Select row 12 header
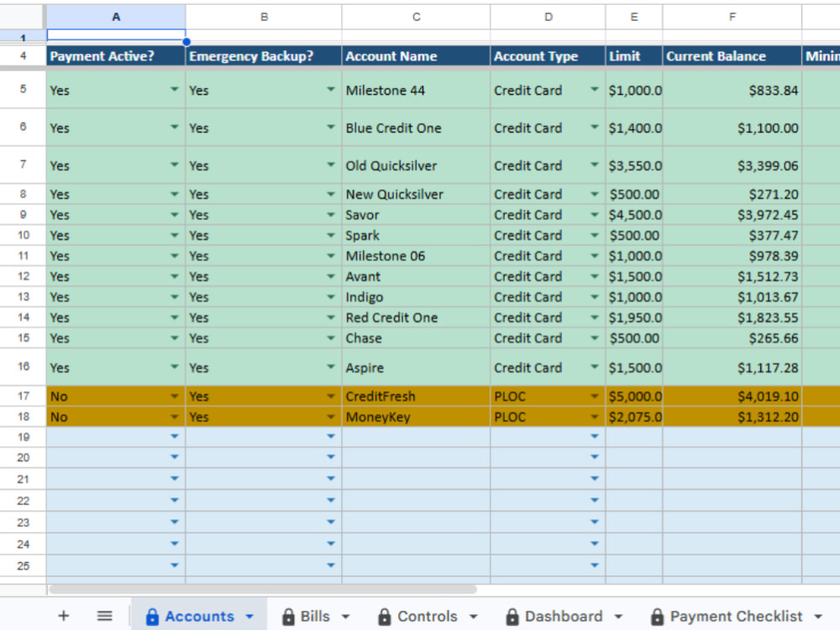 tap(23, 276)
